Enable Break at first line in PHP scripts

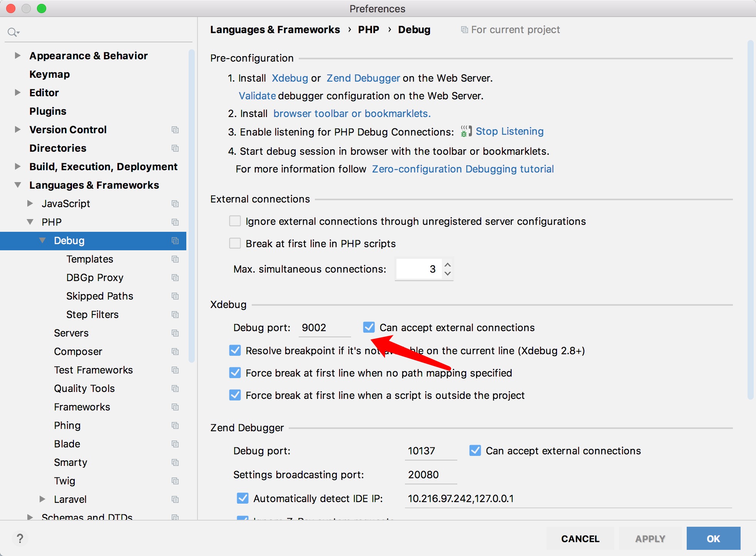235,243
